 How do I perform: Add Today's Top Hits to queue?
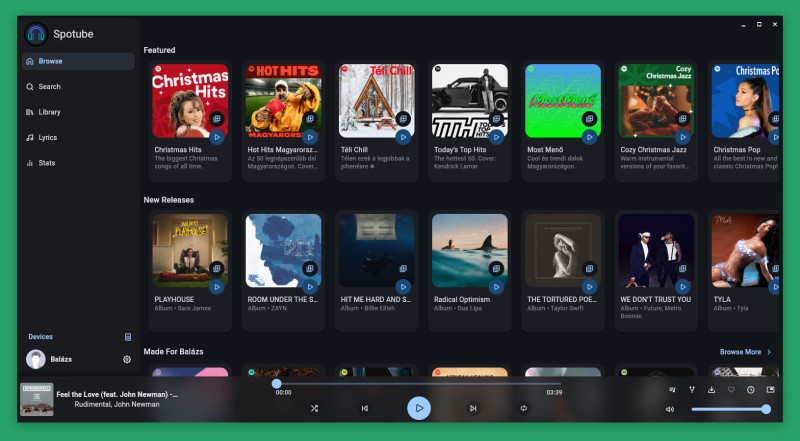pos(496,119)
